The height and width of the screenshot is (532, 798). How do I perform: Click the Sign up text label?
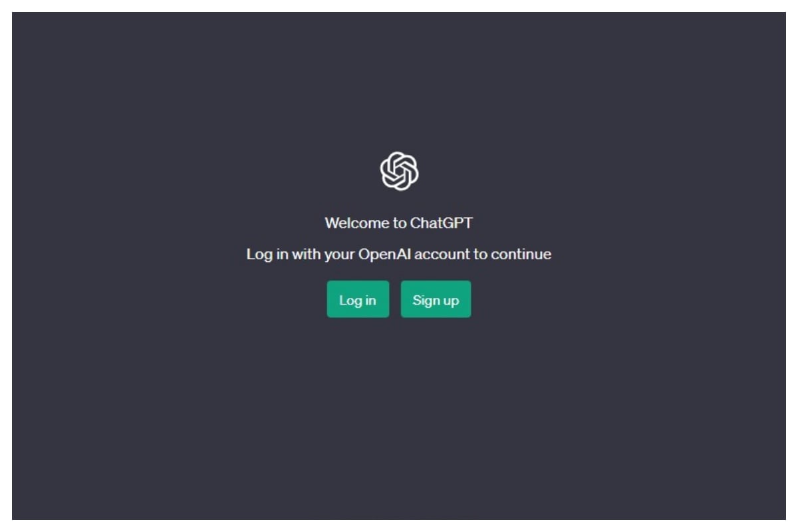pos(436,300)
